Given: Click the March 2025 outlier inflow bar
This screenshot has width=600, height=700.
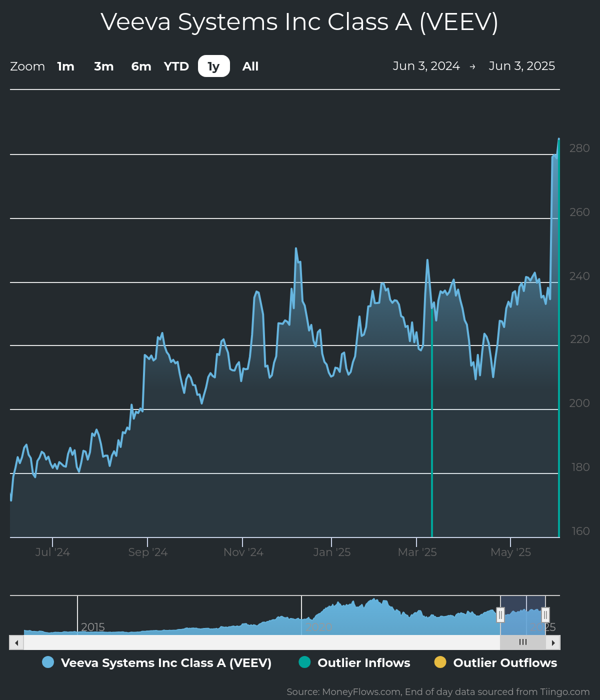Looking at the screenshot, I should pos(431,422).
